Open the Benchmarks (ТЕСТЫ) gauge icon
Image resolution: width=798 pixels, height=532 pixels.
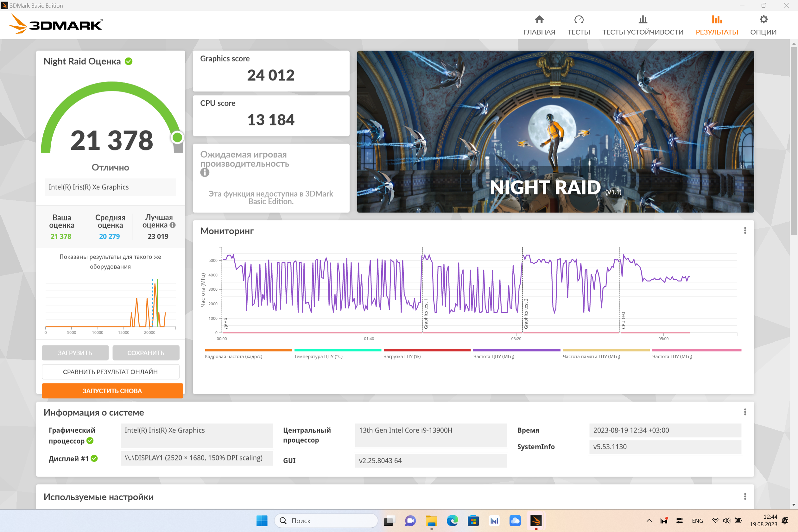(579, 20)
